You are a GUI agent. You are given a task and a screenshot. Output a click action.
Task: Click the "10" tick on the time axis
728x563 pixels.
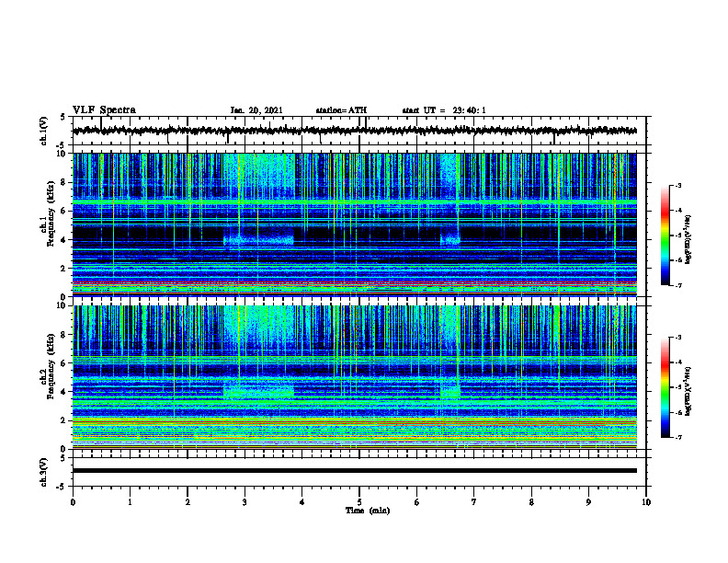[x=646, y=502]
